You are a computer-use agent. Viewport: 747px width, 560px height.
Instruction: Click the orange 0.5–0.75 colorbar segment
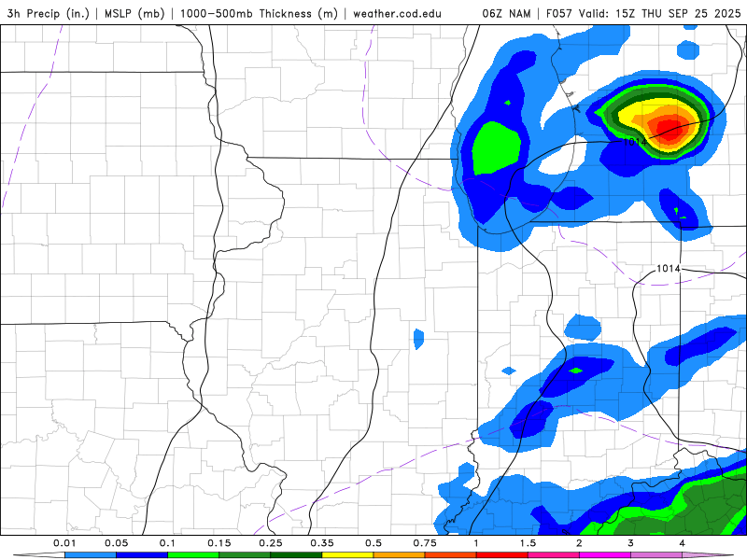(400, 555)
